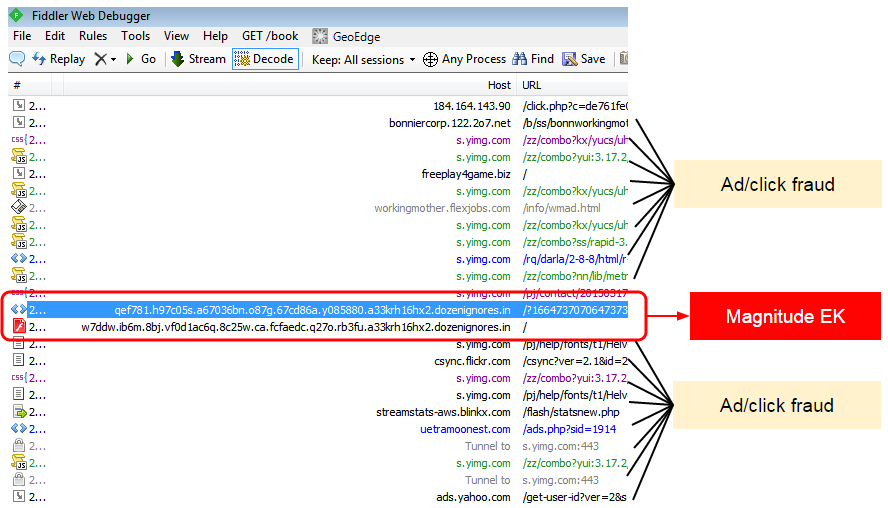The width and height of the screenshot is (888, 508).
Task: Open the View menu
Action: coord(176,36)
